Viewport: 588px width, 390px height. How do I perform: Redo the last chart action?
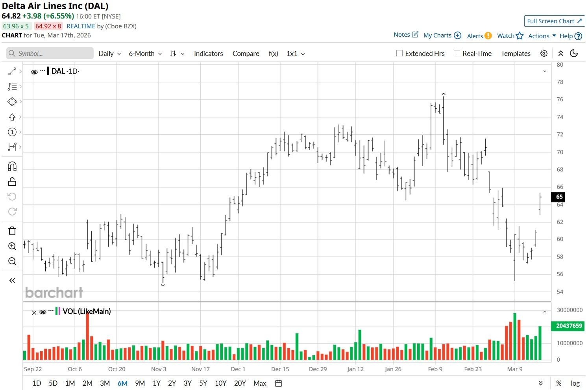coord(12,212)
